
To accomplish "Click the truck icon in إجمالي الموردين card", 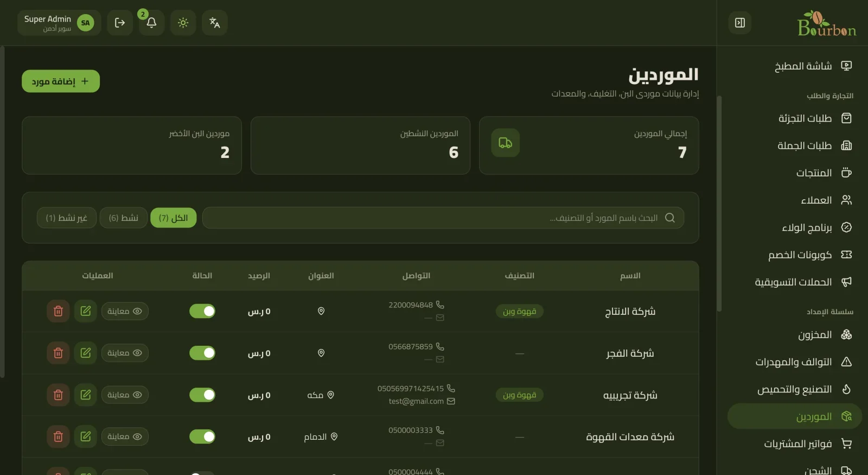I will point(506,143).
